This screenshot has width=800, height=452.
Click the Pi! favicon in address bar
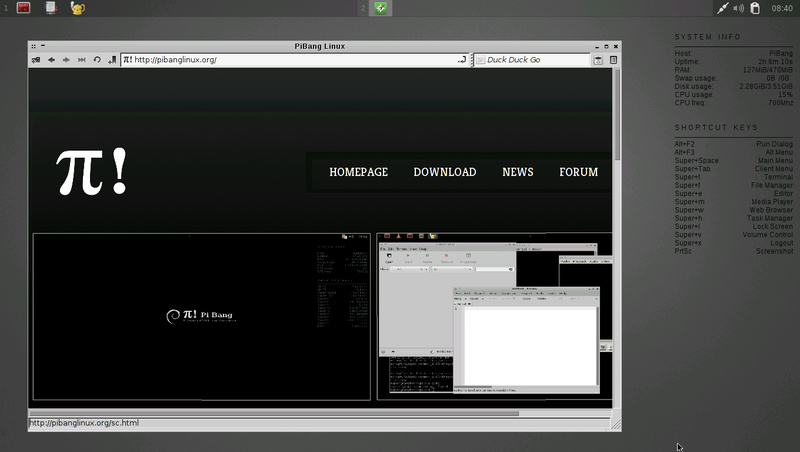click(x=128, y=60)
